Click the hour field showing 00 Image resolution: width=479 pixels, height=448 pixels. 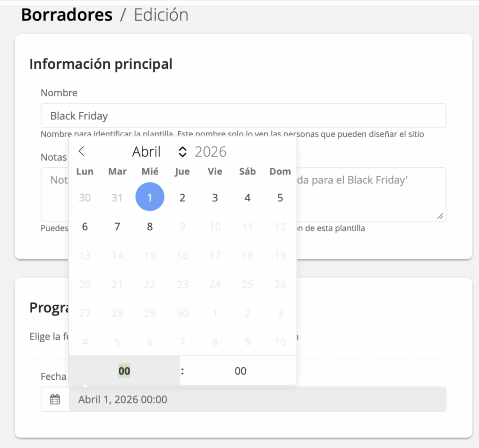[124, 371]
